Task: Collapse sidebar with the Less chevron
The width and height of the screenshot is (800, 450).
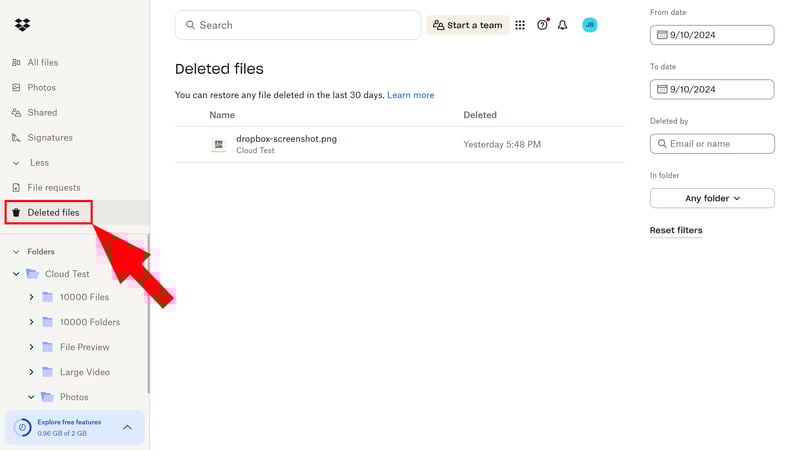Action: coord(16,163)
